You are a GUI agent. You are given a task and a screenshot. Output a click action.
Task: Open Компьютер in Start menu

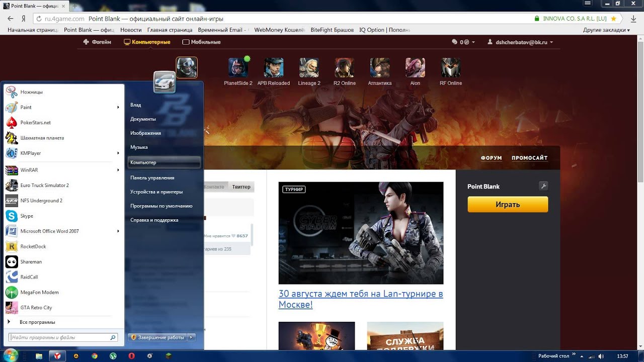164,162
